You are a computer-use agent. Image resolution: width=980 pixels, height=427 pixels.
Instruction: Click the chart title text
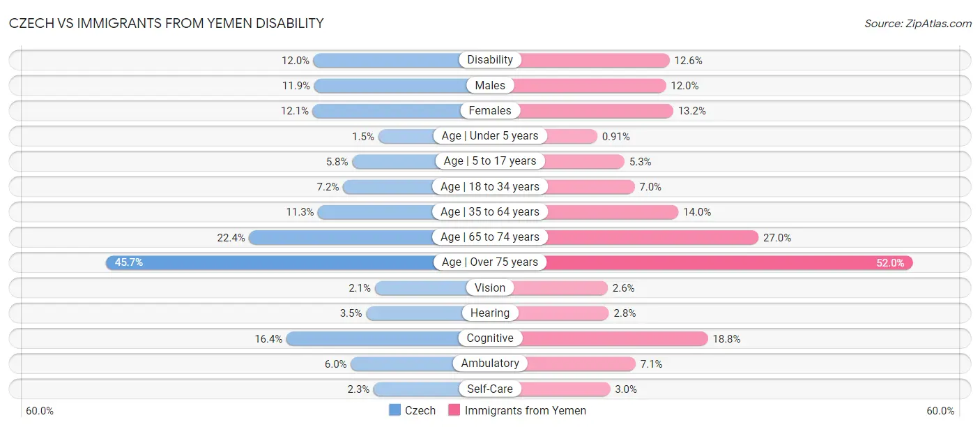166,23
